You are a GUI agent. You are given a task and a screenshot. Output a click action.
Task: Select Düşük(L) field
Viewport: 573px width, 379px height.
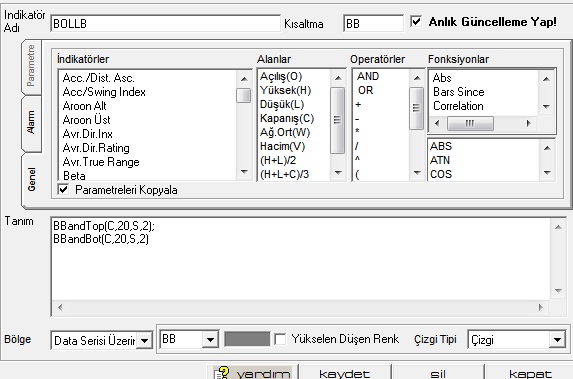pyautogui.click(x=282, y=105)
